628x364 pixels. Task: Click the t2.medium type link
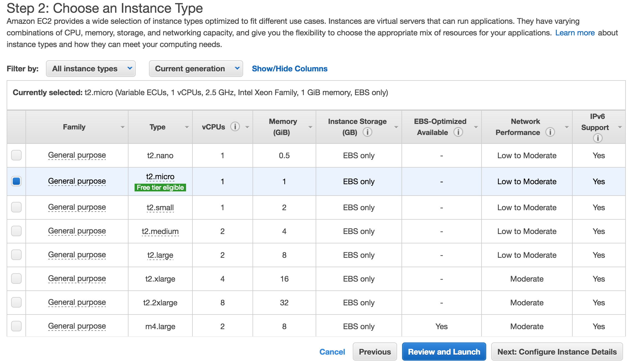[x=160, y=231]
